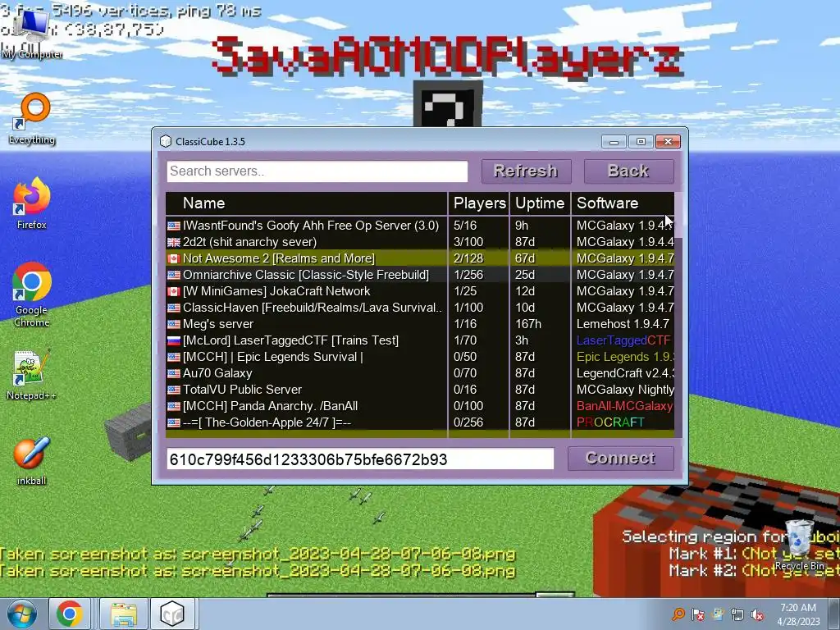
Task: Refresh the server list
Action: 526,171
